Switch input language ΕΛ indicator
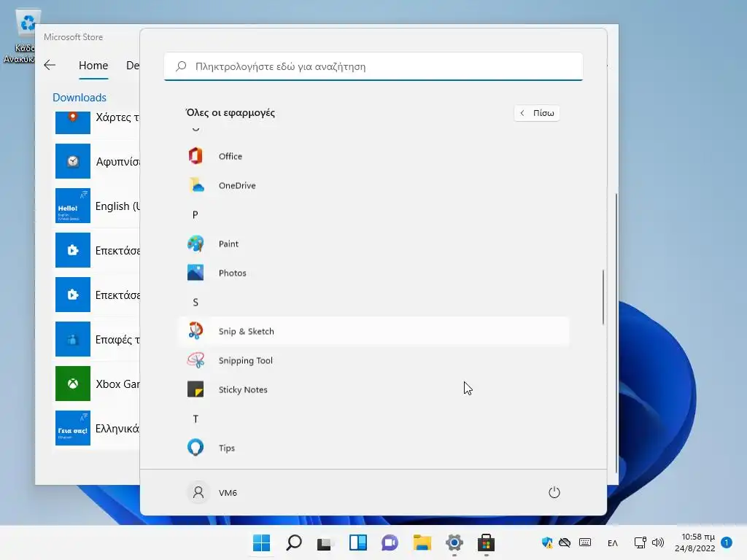The image size is (747, 560). (x=613, y=542)
